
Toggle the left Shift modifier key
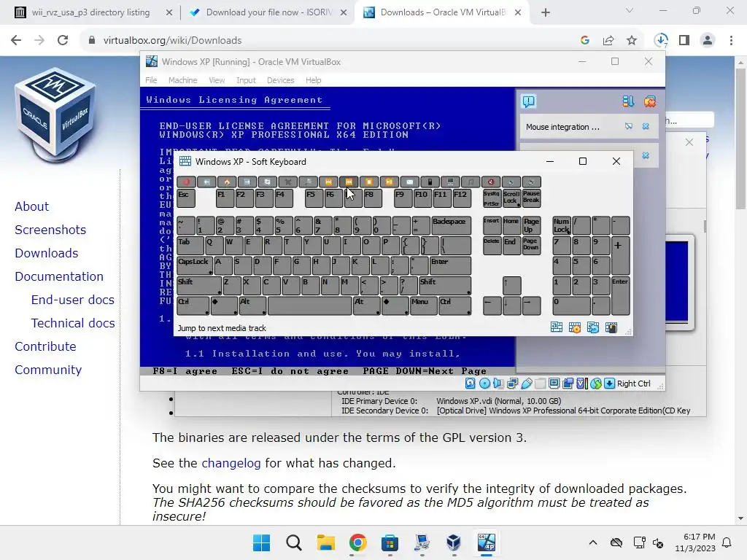pos(198,286)
